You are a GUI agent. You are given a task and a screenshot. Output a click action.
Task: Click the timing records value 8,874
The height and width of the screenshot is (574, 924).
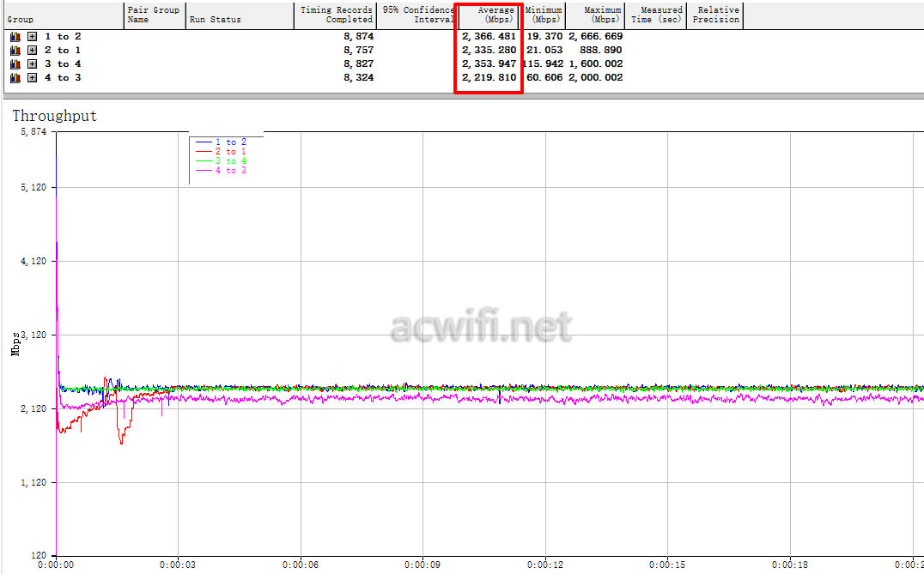[358, 37]
